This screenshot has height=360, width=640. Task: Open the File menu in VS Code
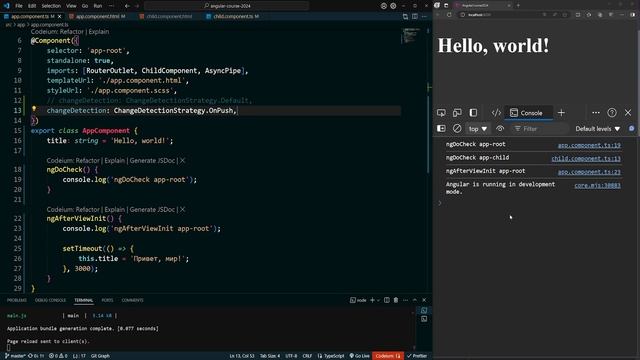(x=19, y=6)
